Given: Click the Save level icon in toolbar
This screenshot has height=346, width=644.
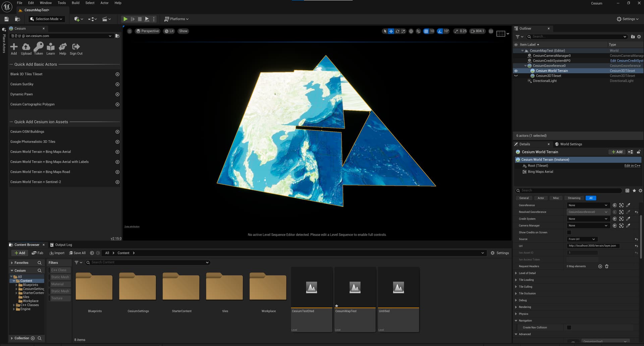Looking at the screenshot, I should [x=6, y=19].
